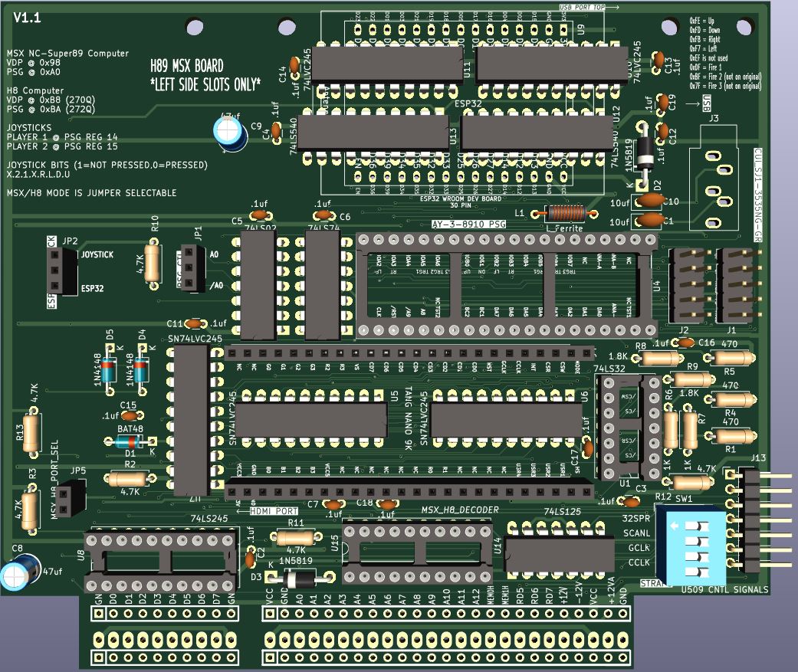The height and width of the screenshot is (672, 798).
Task: Select the R11 4.7K resistor
Action: (295, 536)
